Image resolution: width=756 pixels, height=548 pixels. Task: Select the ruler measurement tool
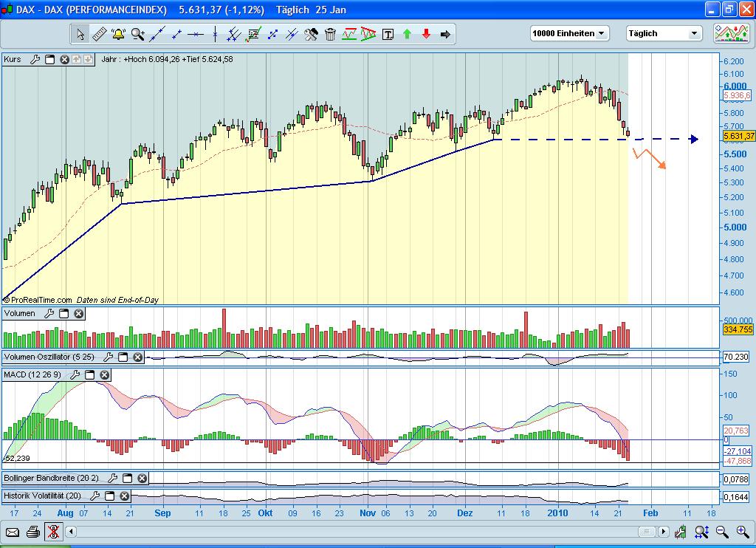pos(100,33)
